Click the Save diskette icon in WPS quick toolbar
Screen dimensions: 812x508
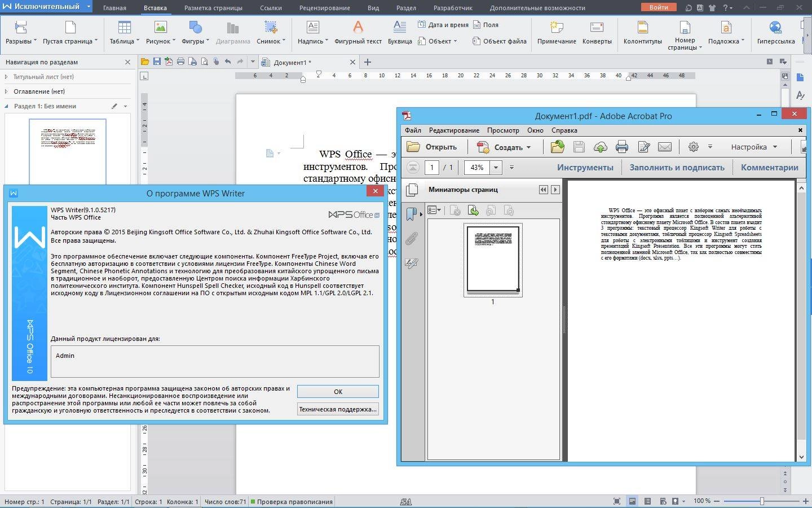coord(157,62)
